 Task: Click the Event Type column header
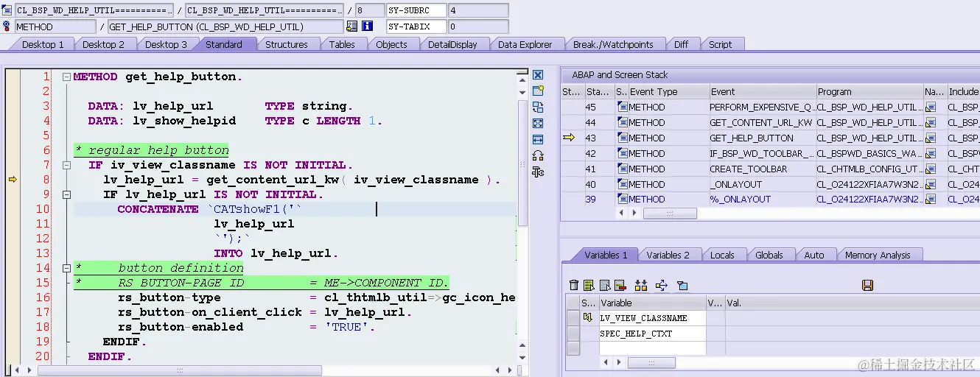668,91
